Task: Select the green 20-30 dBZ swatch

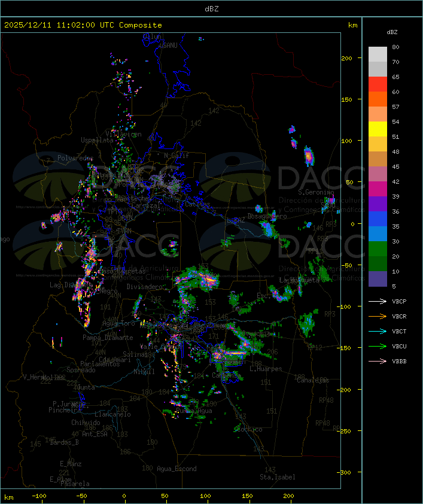Action: [378, 249]
